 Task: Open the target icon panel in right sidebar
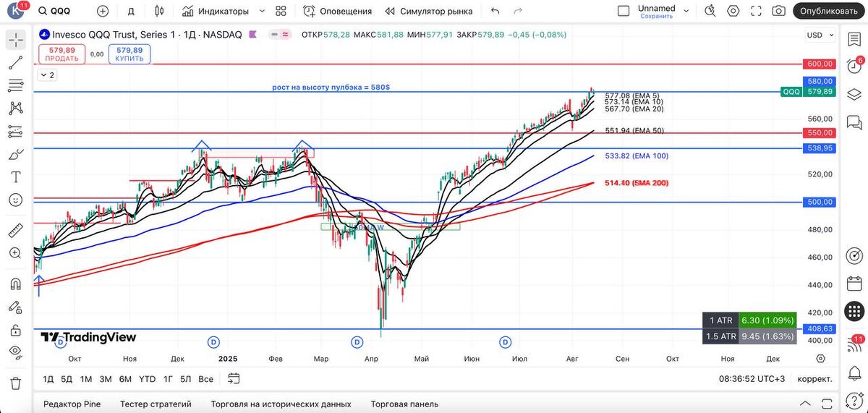854,256
